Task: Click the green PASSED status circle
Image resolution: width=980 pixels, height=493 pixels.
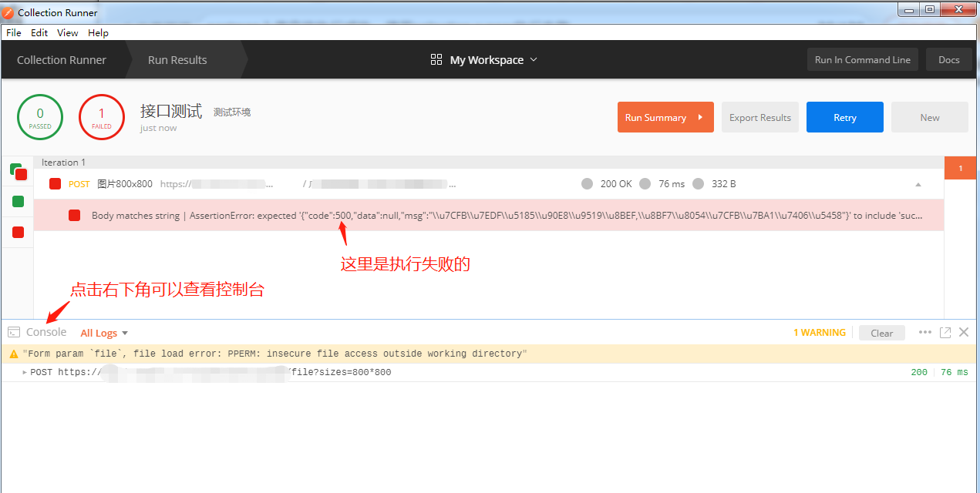Action: tap(39, 117)
